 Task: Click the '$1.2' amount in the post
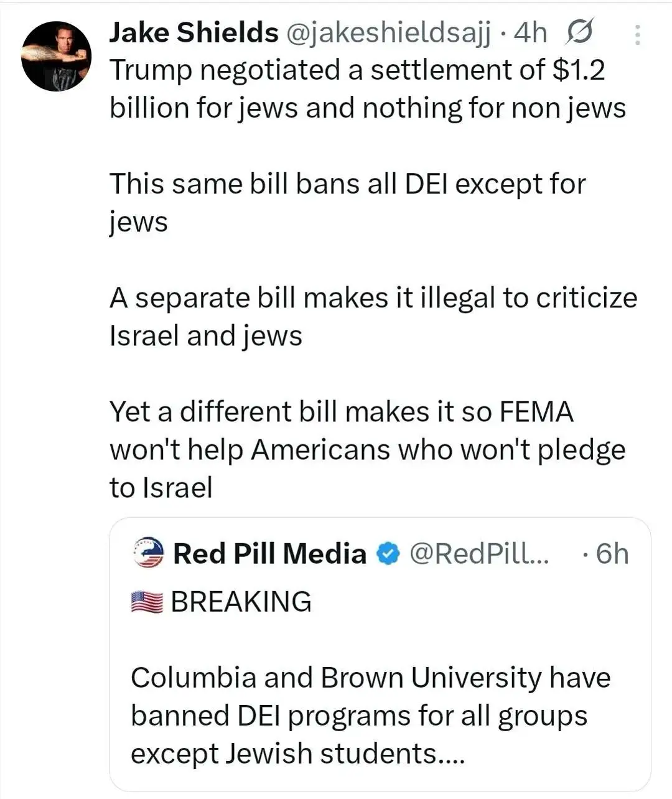(578, 70)
